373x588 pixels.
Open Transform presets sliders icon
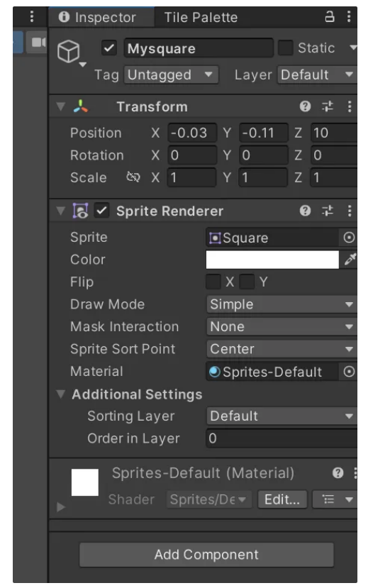tap(328, 106)
